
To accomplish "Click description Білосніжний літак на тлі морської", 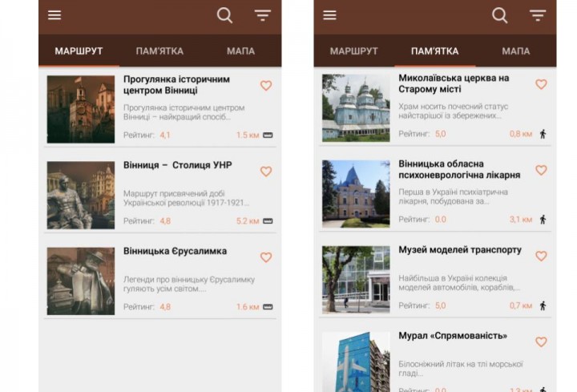I will (x=461, y=369).
